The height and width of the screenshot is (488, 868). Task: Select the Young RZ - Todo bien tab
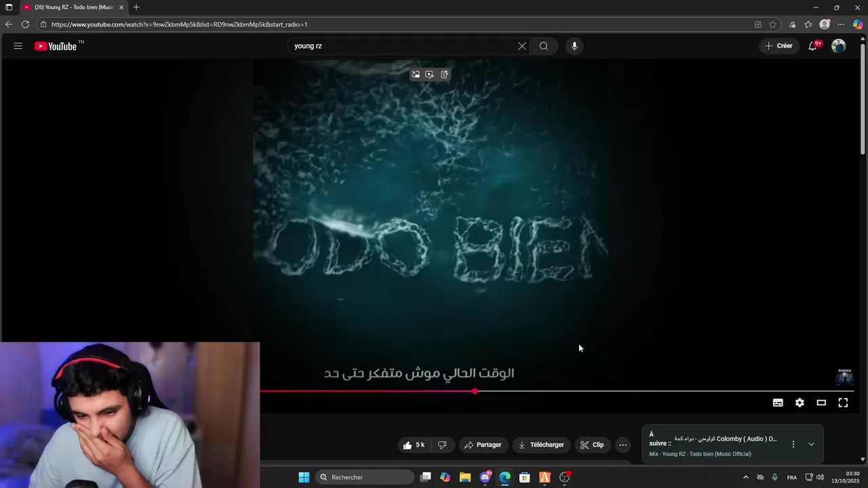[73, 7]
